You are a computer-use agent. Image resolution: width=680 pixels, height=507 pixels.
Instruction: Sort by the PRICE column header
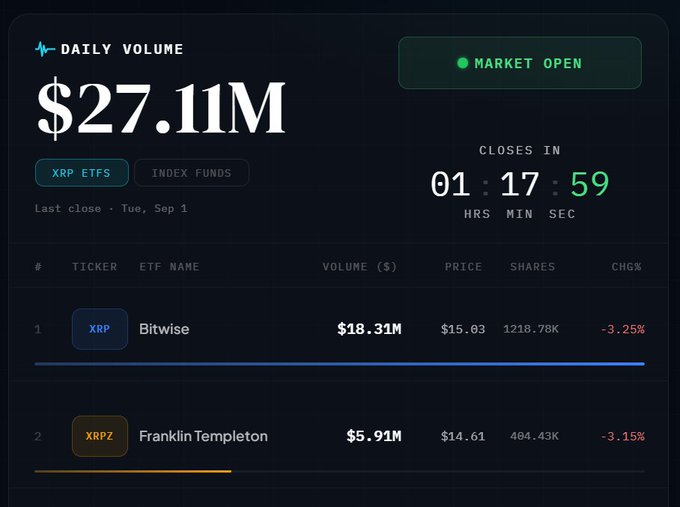click(463, 266)
